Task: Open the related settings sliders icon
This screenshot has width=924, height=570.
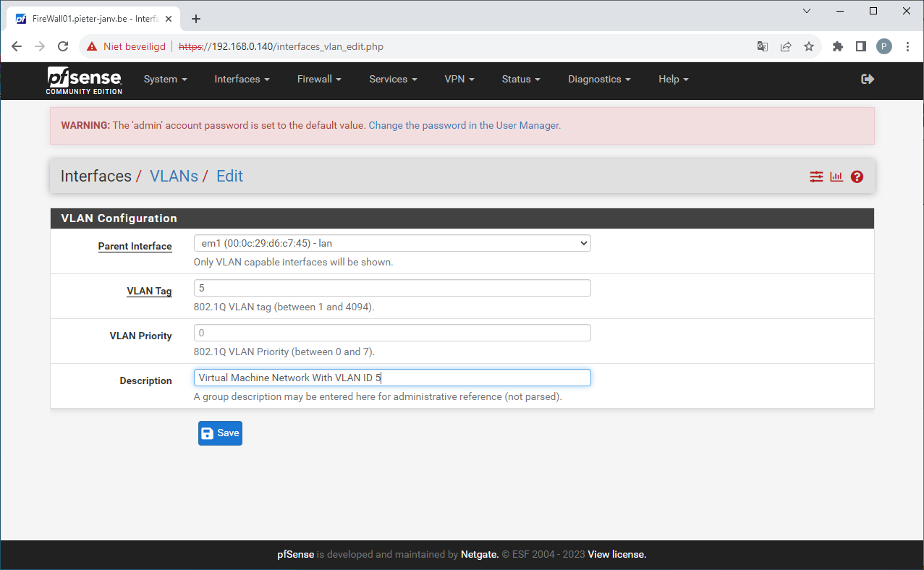Action: pyautogui.click(x=816, y=176)
